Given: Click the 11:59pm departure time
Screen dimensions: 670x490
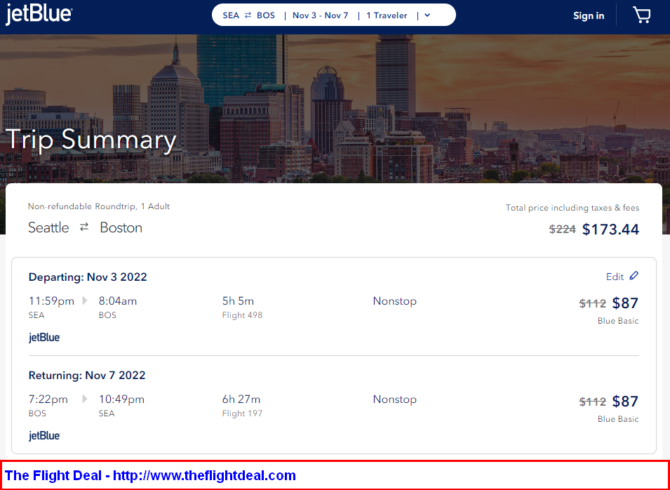Looking at the screenshot, I should point(51,301).
